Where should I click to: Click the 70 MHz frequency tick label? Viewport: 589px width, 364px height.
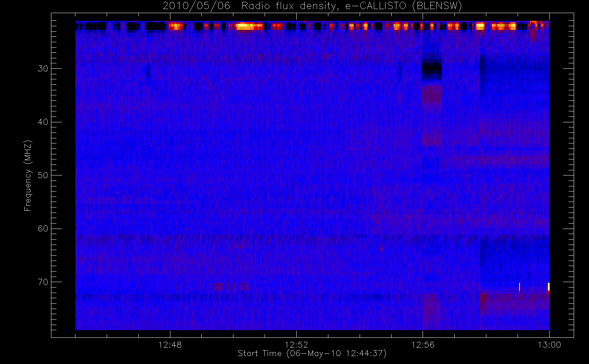pyautogui.click(x=43, y=282)
